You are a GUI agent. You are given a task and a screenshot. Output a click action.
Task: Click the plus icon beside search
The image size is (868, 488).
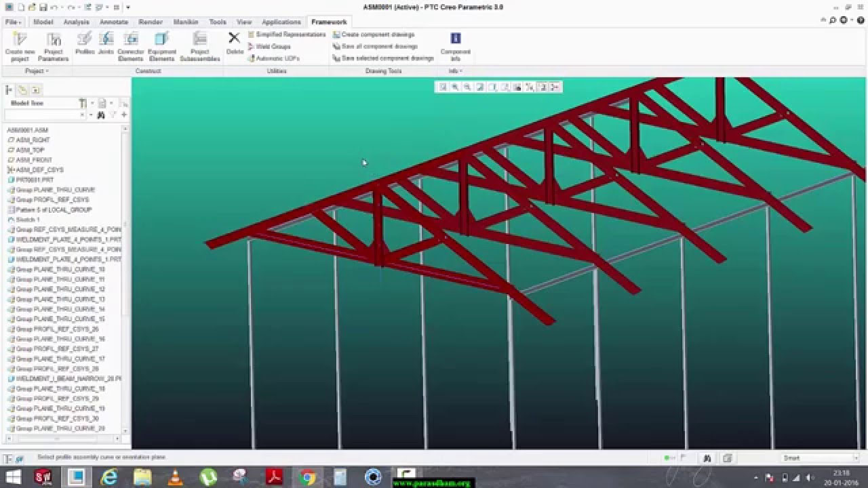[x=123, y=115]
